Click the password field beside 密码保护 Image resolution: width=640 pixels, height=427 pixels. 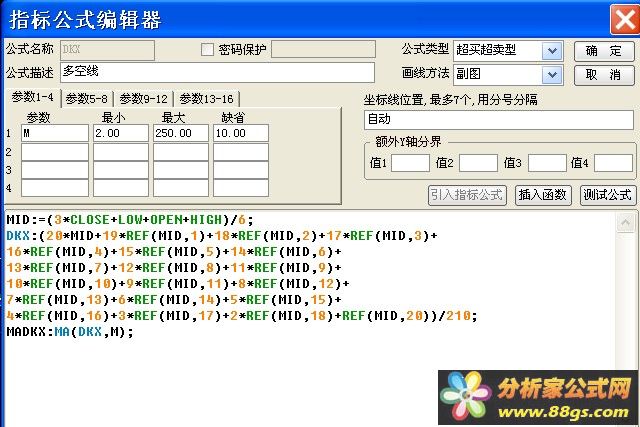[x=323, y=49]
